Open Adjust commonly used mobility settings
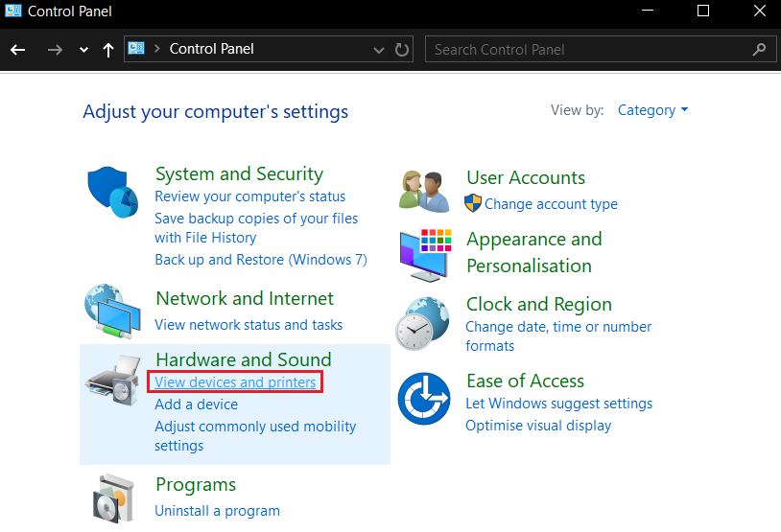 pos(255,435)
